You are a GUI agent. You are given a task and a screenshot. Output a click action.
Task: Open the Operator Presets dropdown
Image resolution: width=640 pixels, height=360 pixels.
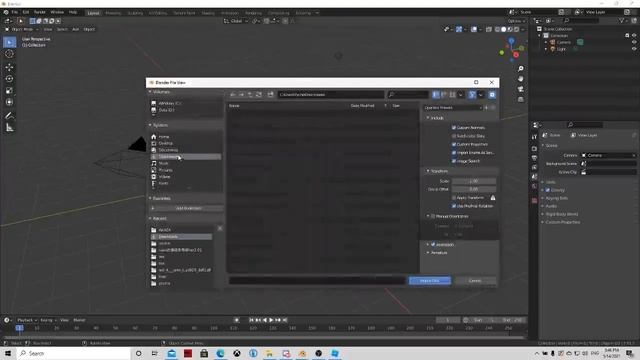pos(453,108)
